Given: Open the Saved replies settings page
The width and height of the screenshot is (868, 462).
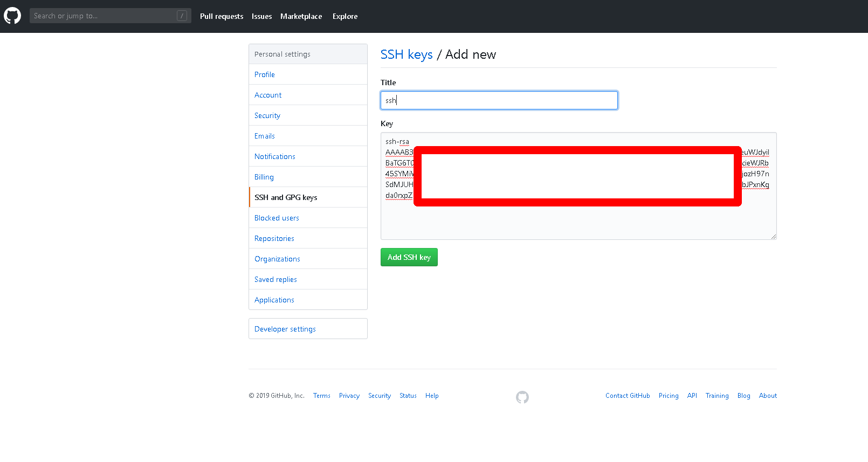Looking at the screenshot, I should point(308,279).
